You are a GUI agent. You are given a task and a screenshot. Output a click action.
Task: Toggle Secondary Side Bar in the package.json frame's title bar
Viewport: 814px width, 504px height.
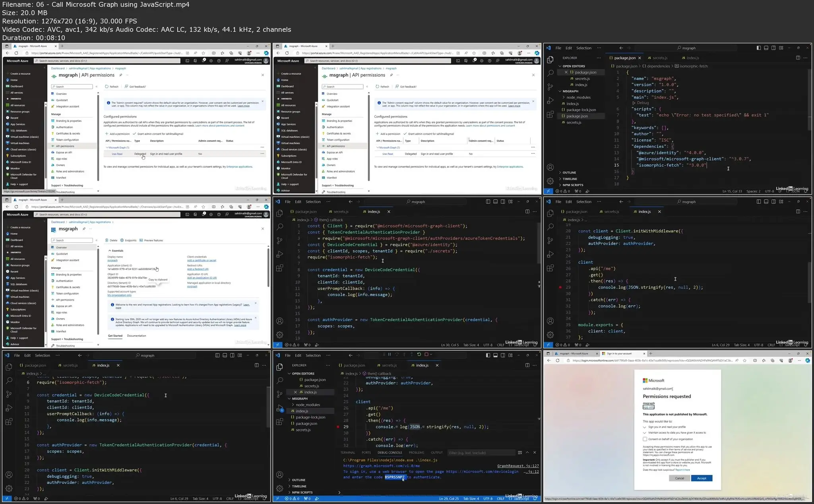tap(773, 48)
